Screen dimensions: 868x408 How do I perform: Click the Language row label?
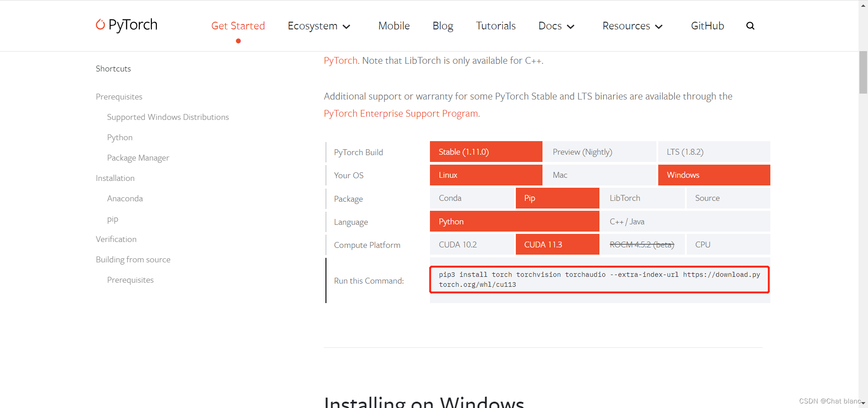pyautogui.click(x=351, y=222)
